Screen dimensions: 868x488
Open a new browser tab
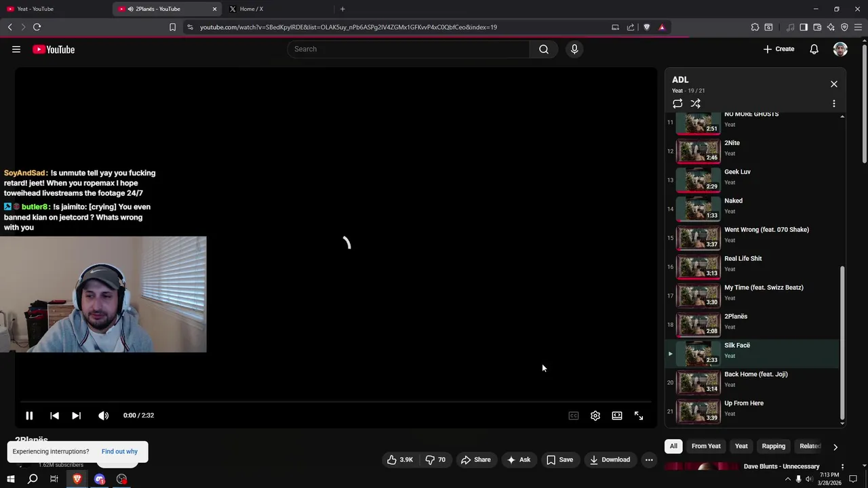pos(342,9)
